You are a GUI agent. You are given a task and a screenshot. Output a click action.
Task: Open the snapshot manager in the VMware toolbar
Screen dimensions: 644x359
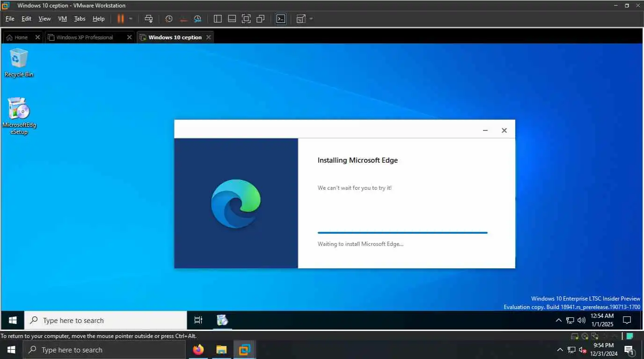[198, 19]
